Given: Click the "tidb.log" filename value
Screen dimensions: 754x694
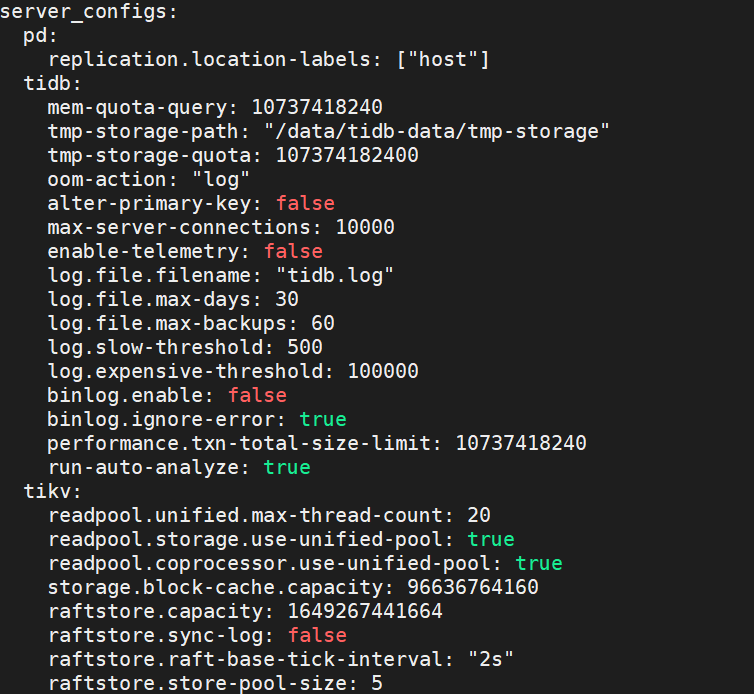Looking at the screenshot, I should coord(335,276).
